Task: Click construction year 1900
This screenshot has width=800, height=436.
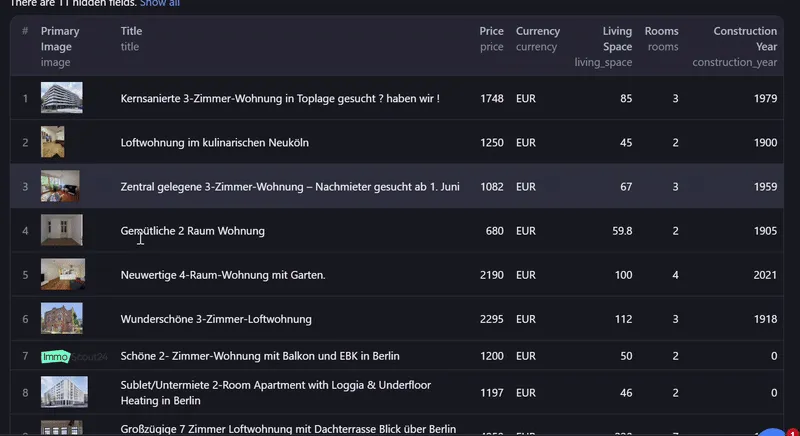Action: click(x=765, y=143)
